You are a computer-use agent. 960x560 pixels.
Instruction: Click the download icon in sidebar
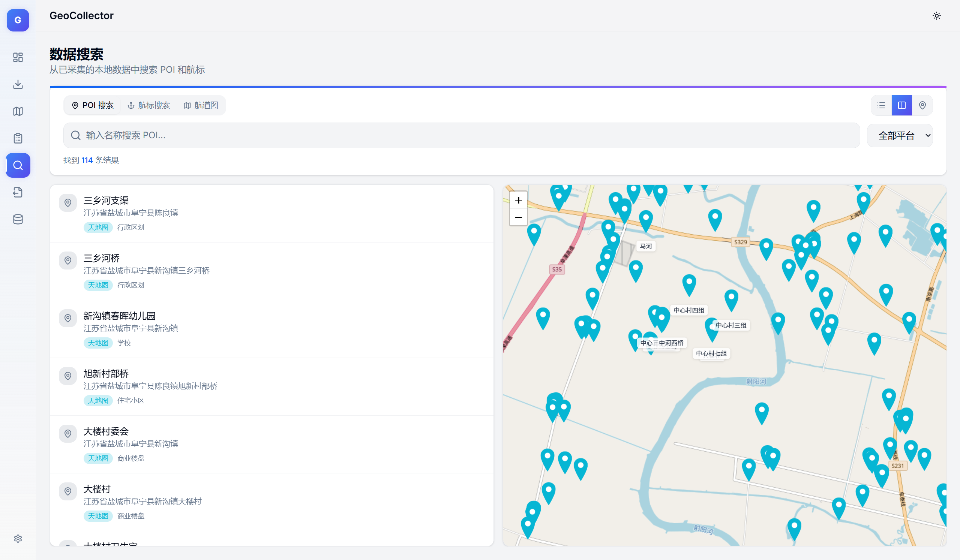[x=18, y=84]
